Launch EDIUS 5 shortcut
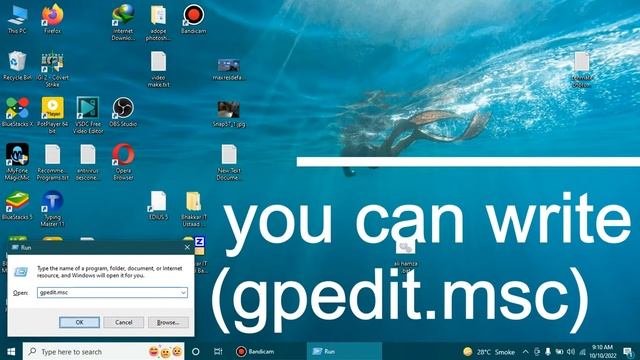This screenshot has height=360, width=640. [x=158, y=205]
